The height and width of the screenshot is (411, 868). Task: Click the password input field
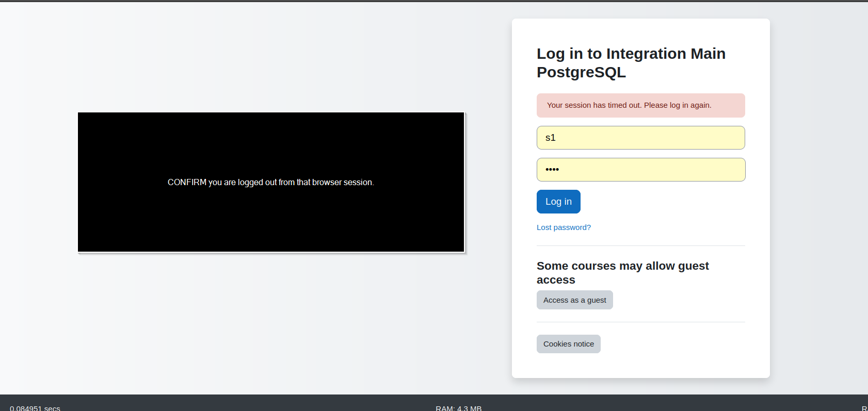[x=641, y=170]
